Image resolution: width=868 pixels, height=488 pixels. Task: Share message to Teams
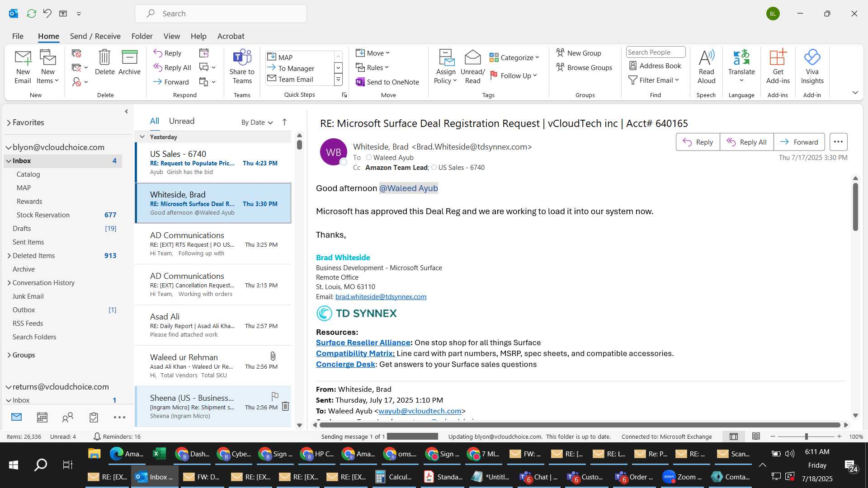(x=242, y=67)
